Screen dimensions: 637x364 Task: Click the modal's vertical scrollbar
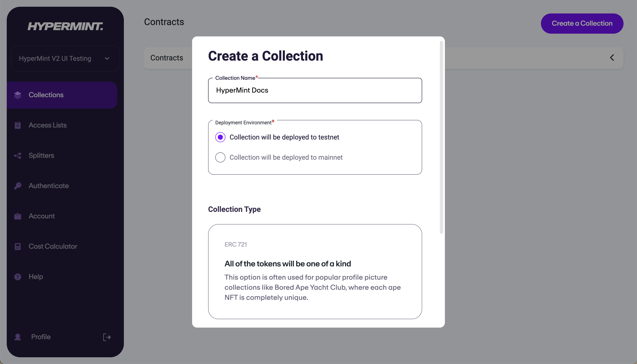441,138
